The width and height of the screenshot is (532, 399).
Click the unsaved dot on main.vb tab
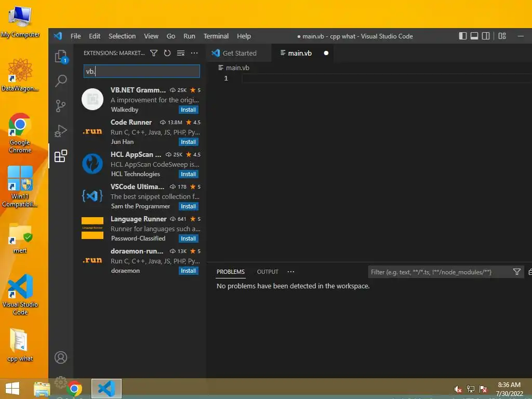coord(326,54)
